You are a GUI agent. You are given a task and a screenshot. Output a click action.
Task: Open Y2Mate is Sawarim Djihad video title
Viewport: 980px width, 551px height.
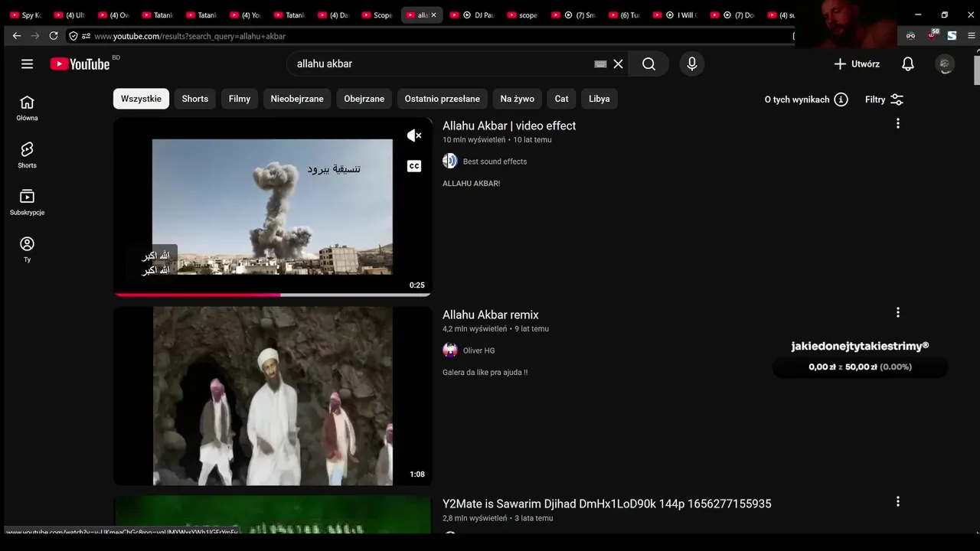(x=607, y=504)
